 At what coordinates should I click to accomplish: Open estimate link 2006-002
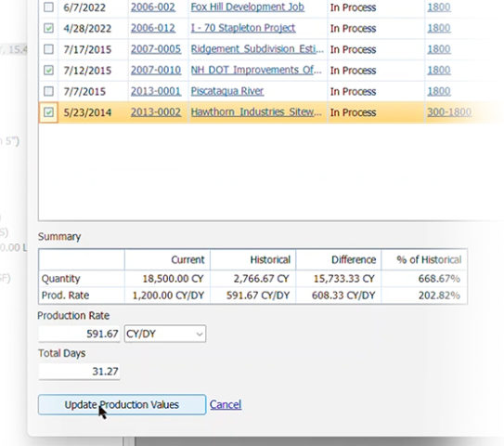tap(153, 7)
